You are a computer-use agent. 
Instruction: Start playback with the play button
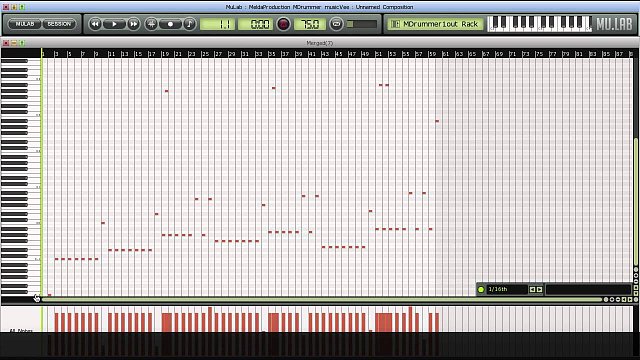click(114, 24)
